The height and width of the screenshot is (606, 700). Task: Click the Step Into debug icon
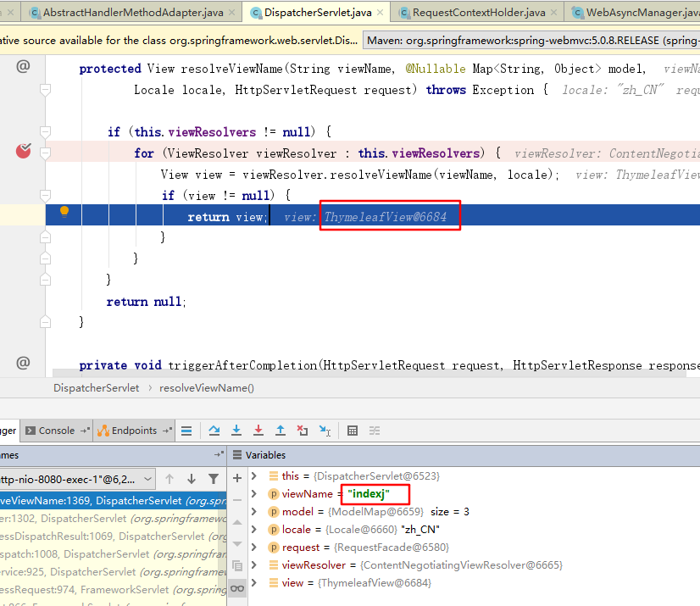coord(236,431)
